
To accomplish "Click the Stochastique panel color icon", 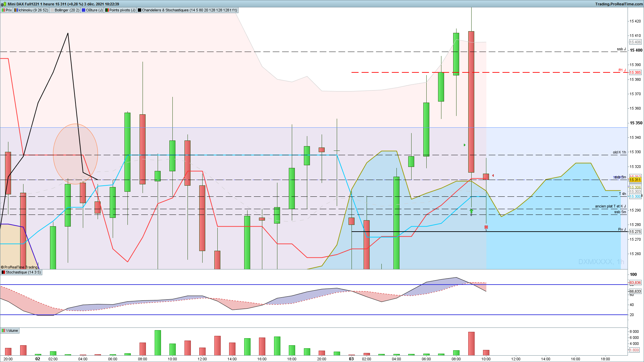I will (x=3, y=273).
